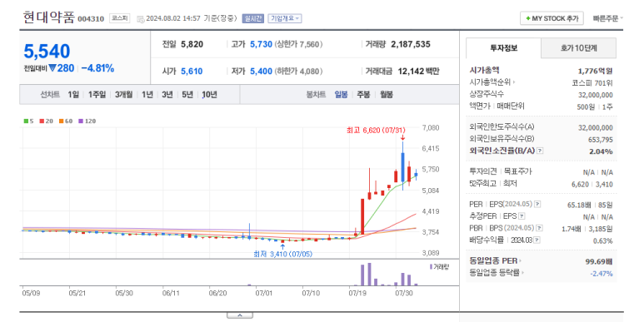
Task: Click 거래량 value 2,187,535
Action: pos(411,44)
